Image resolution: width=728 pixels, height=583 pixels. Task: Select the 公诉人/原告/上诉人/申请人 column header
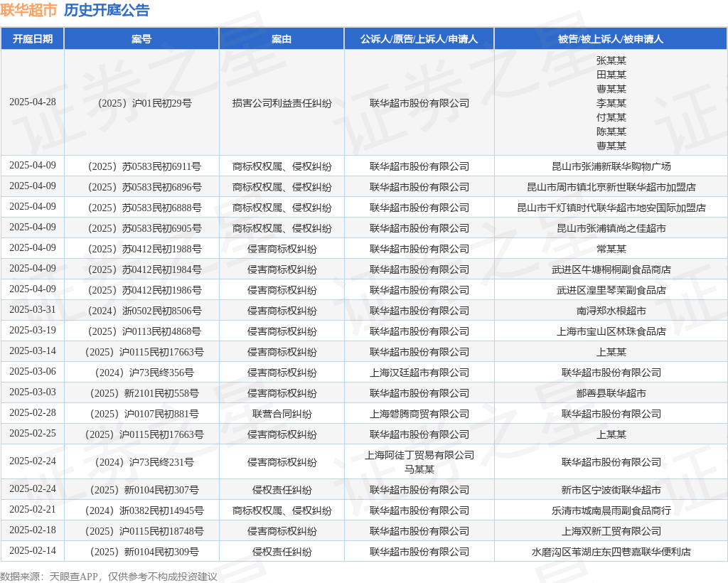pos(419,39)
